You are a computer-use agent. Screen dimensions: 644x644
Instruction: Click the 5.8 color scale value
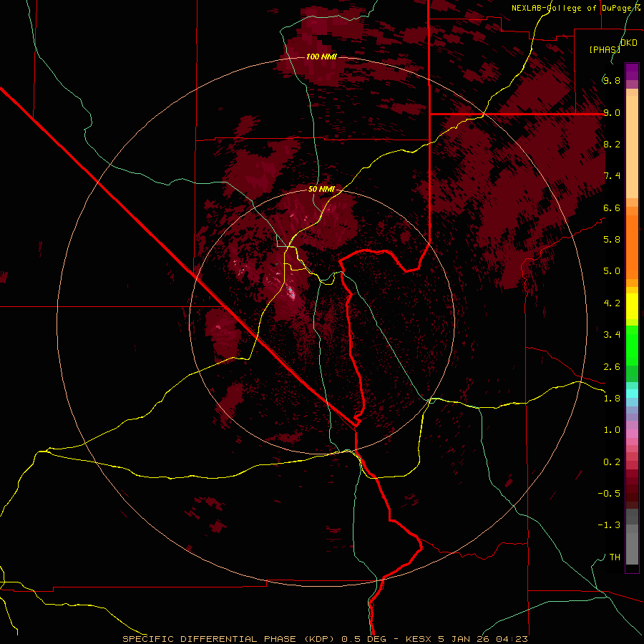[612, 240]
